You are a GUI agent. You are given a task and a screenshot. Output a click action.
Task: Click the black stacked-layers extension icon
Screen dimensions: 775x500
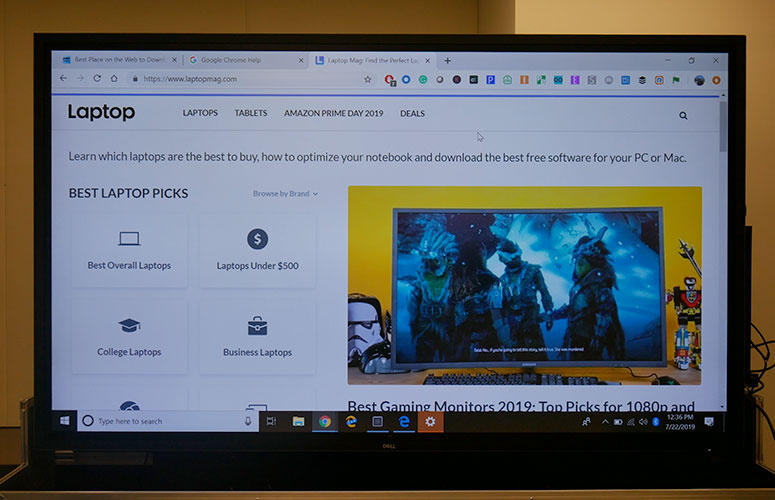642,80
